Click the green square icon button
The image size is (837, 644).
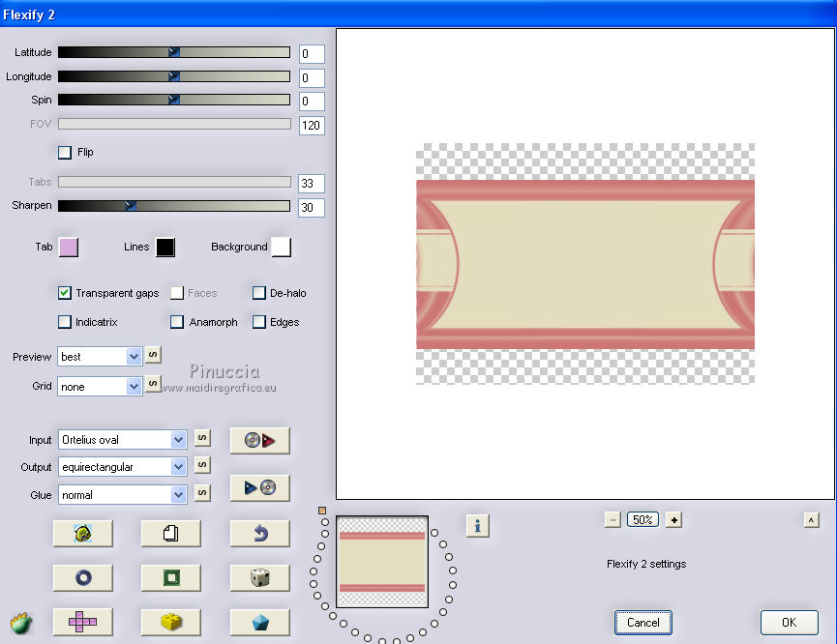point(171,577)
